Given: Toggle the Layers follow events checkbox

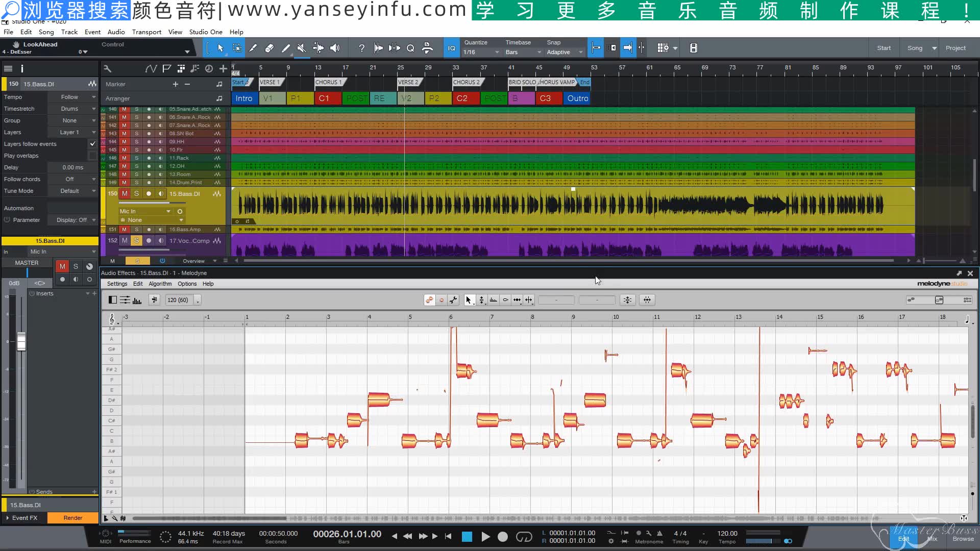Looking at the screenshot, I should pos(92,144).
